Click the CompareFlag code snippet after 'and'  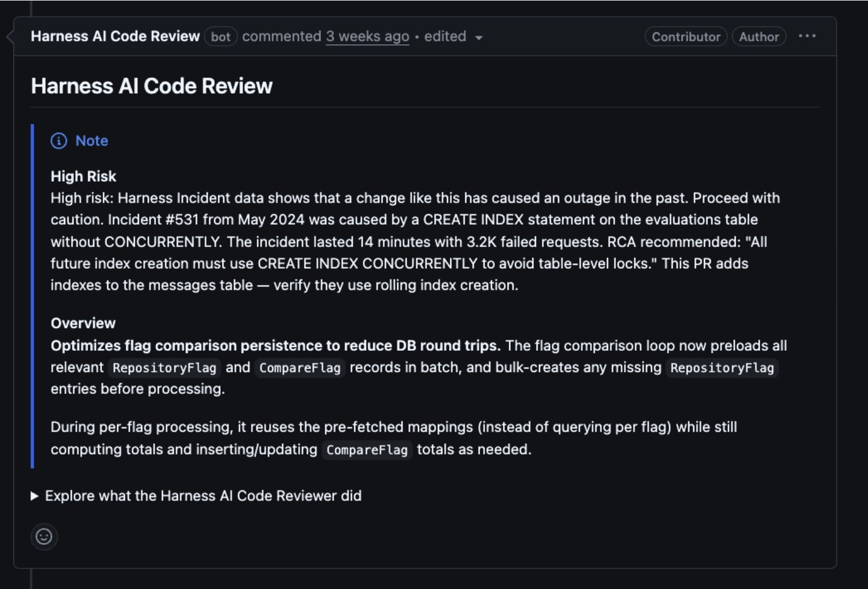[300, 368]
